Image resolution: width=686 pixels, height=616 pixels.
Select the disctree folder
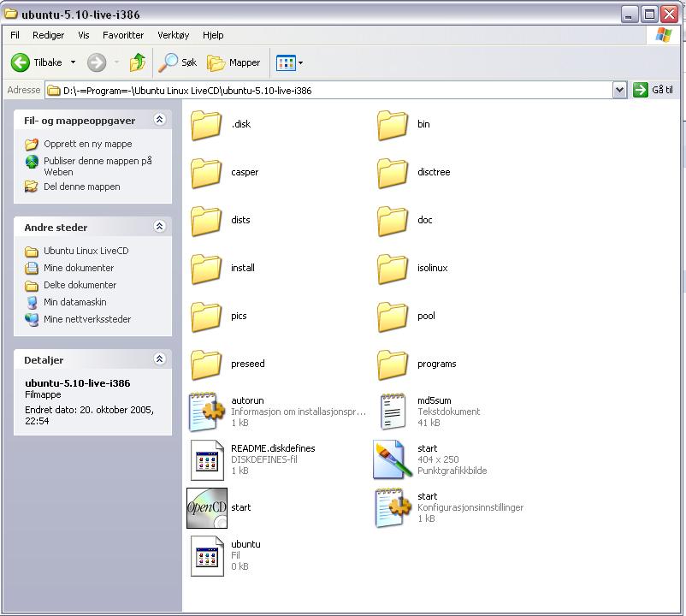tap(413, 172)
